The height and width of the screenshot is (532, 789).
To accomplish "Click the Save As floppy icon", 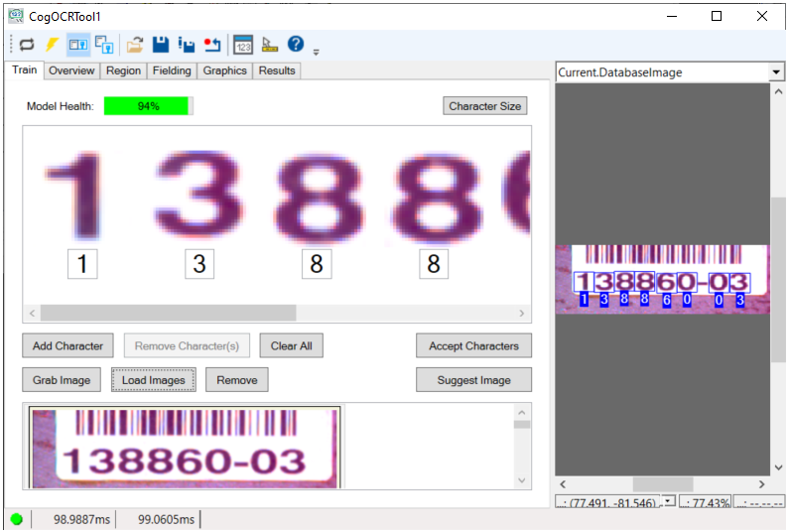I will point(187,45).
